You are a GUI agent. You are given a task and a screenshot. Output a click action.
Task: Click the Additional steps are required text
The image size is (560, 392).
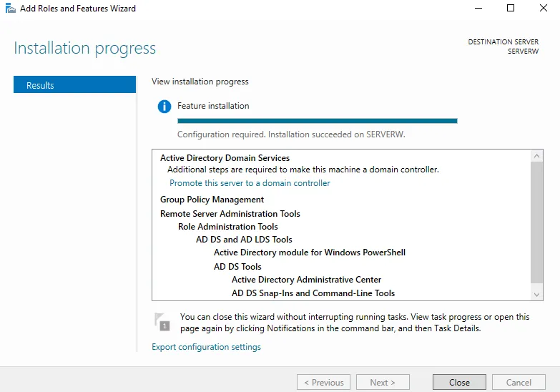303,170
